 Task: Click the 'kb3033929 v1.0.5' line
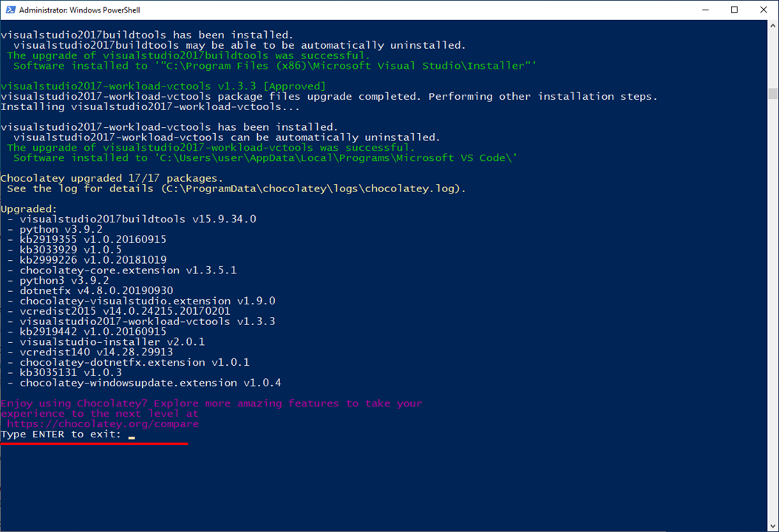(70, 250)
